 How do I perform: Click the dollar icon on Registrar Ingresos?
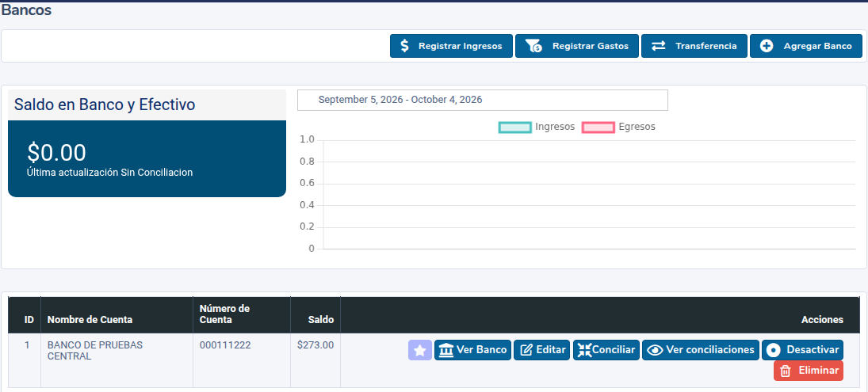coord(404,46)
